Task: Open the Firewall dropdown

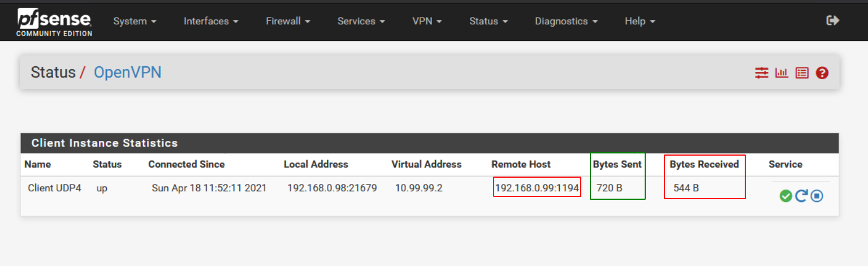Action: (288, 21)
